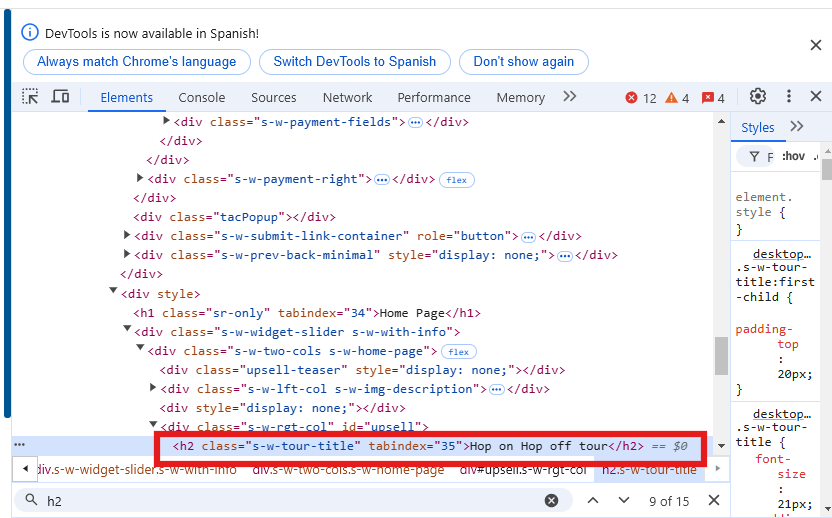
Task: Activate the inspect element picker icon
Action: 30,97
